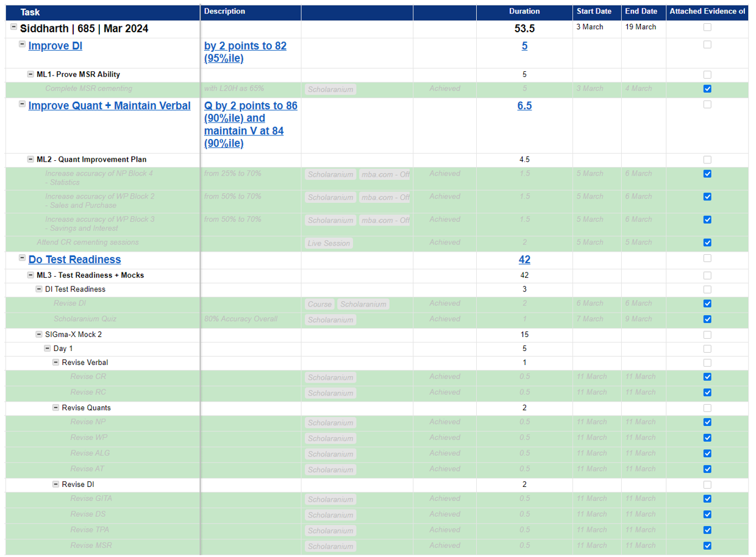Uncheck evidence checkbox for Complete MSR cementing
Screen dimensions: 756x557
pos(707,89)
